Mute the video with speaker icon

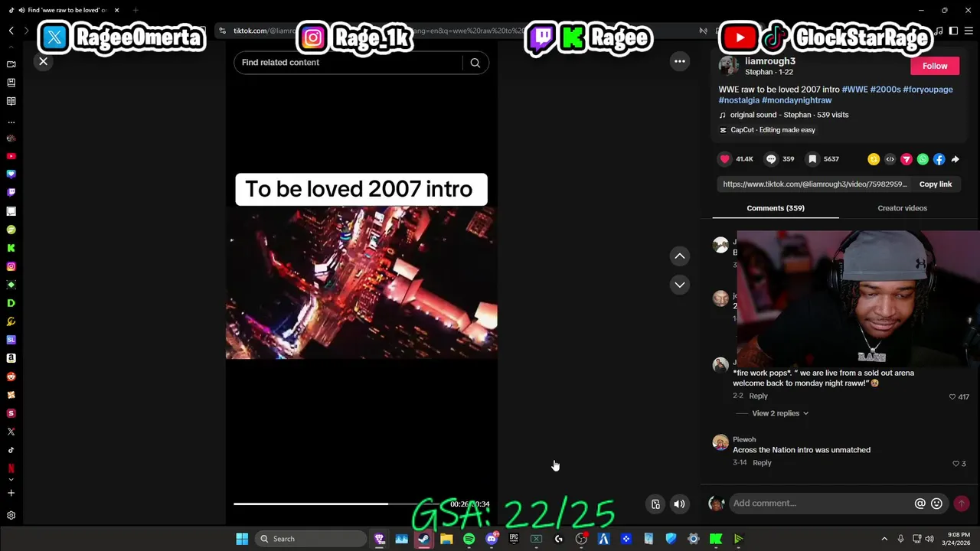(679, 504)
